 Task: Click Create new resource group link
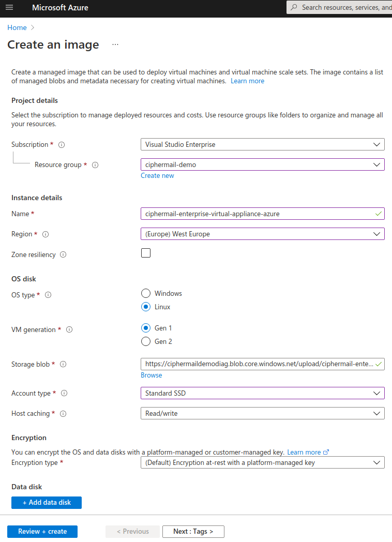click(157, 176)
